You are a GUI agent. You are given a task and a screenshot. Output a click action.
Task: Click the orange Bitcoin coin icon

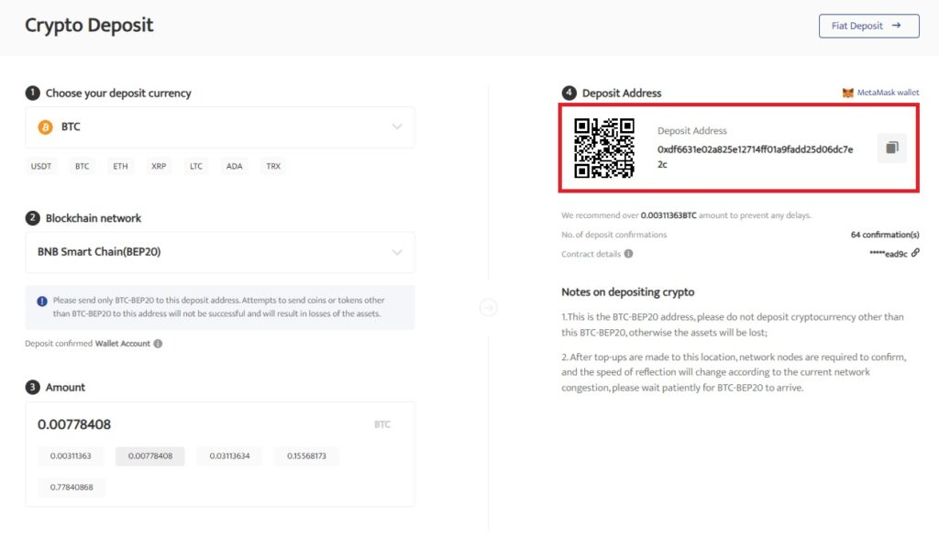coord(46,126)
